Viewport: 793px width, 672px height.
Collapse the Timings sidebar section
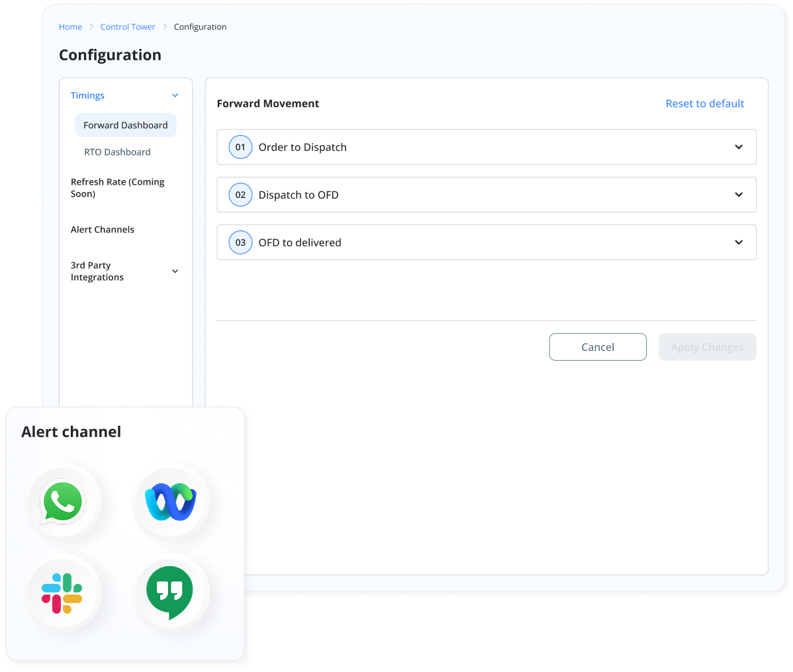(175, 95)
